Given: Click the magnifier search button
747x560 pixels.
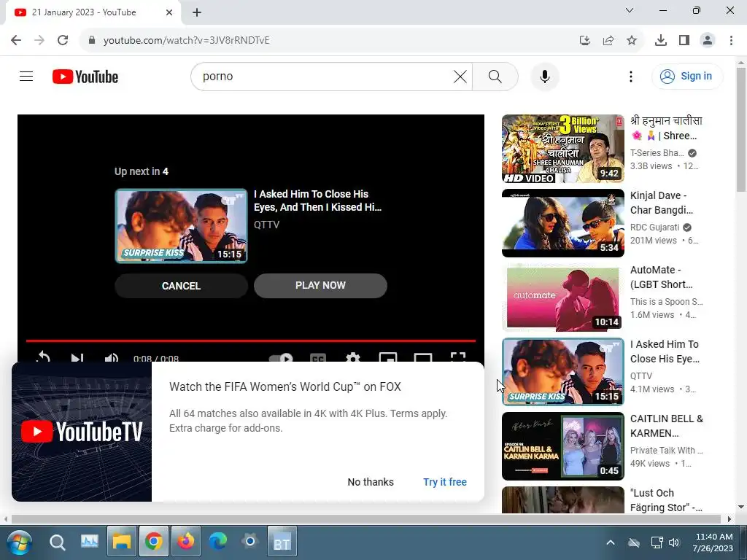Looking at the screenshot, I should (x=495, y=76).
